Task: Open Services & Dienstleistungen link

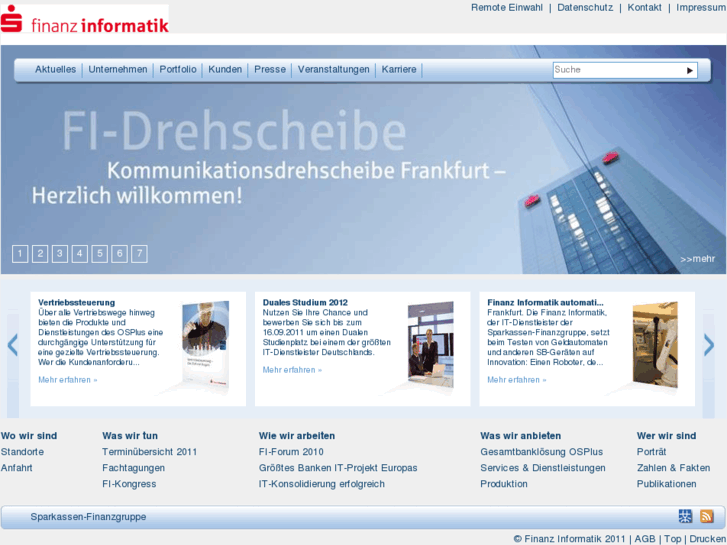Action: coord(543,468)
